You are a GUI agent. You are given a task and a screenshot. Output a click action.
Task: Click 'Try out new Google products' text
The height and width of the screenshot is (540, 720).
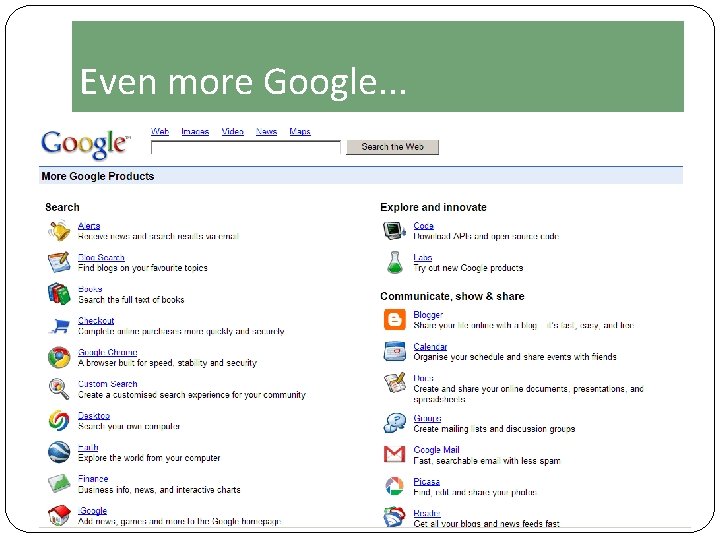(x=468, y=268)
